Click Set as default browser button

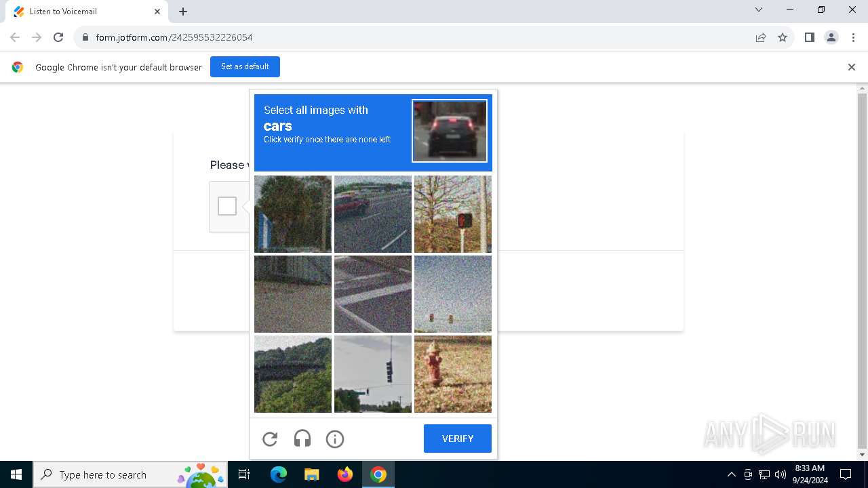[245, 66]
